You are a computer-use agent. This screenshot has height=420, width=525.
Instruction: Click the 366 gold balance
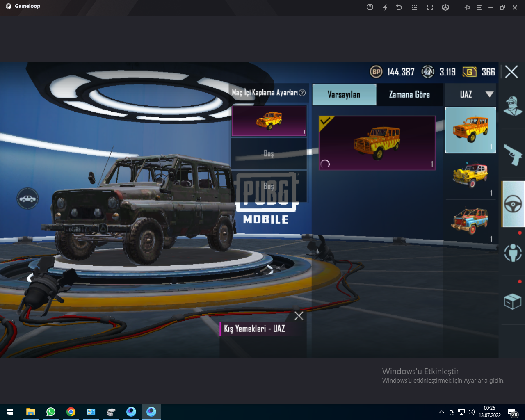coord(488,72)
